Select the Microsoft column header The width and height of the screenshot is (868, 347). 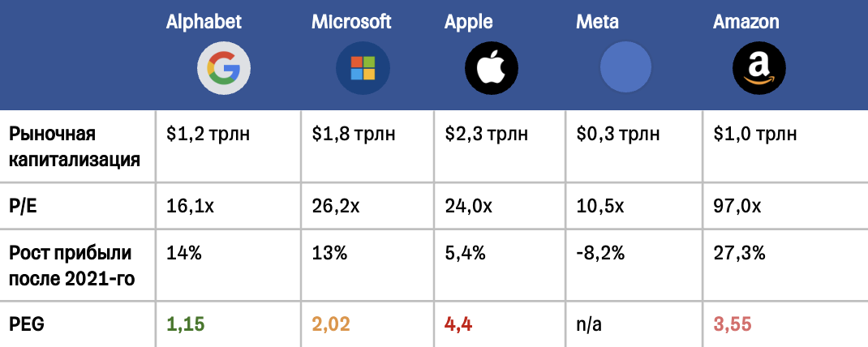350,22
